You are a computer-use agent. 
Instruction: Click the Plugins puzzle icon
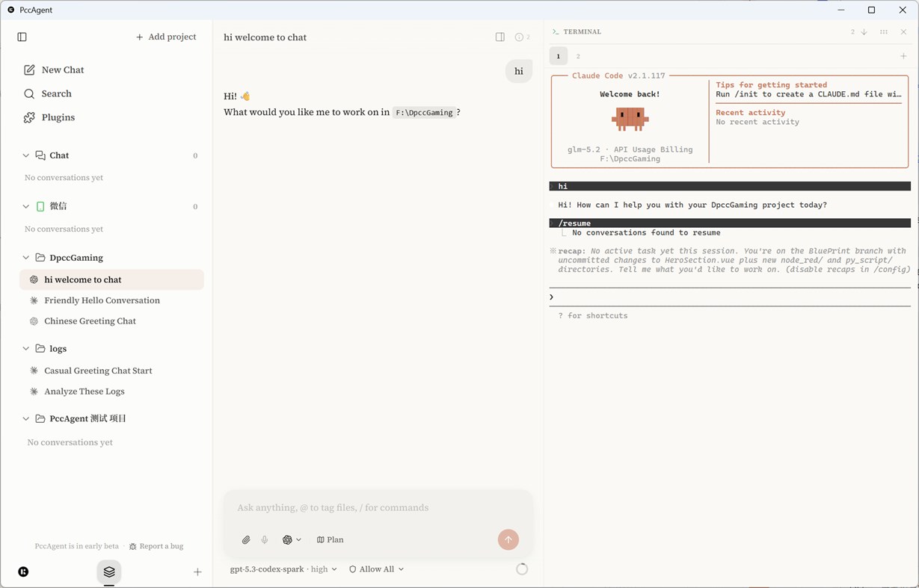(29, 117)
